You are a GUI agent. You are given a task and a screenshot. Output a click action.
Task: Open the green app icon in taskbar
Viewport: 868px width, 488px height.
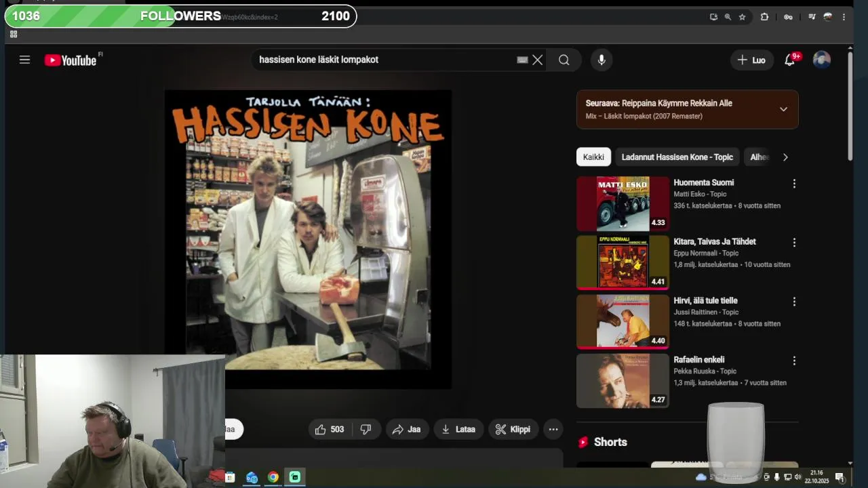[x=294, y=477]
